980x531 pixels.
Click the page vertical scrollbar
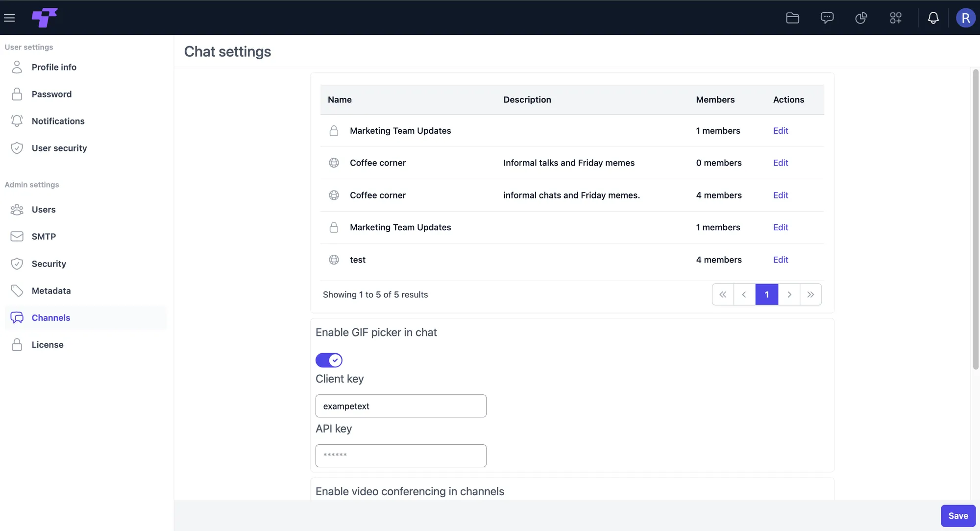975,219
